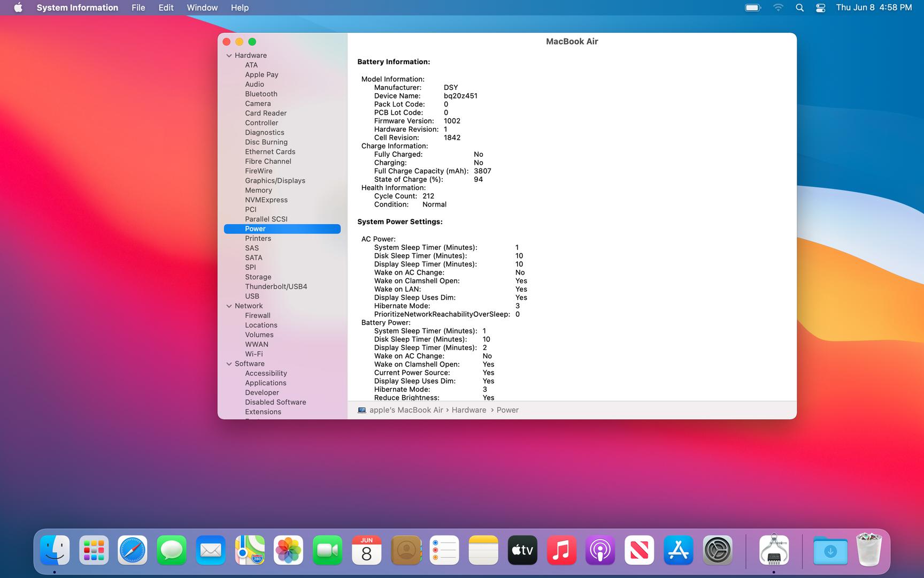This screenshot has width=924, height=578.
Task: Select Apple Pay in sidebar
Action: (261, 75)
